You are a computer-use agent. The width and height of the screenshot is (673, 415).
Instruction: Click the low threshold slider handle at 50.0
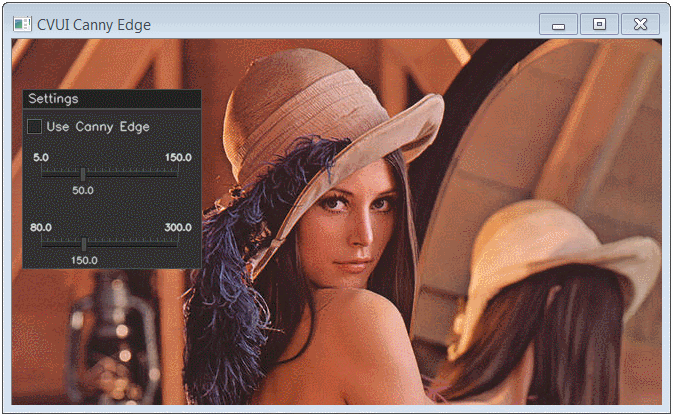tap(83, 174)
